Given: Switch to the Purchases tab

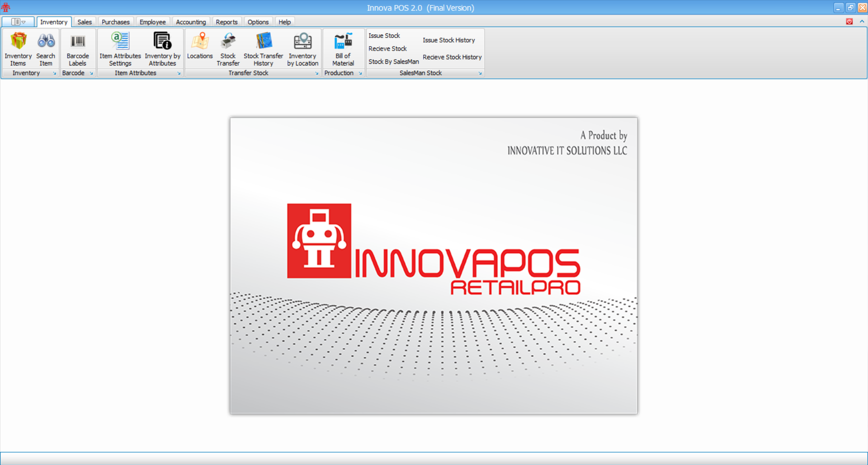Looking at the screenshot, I should click(116, 22).
